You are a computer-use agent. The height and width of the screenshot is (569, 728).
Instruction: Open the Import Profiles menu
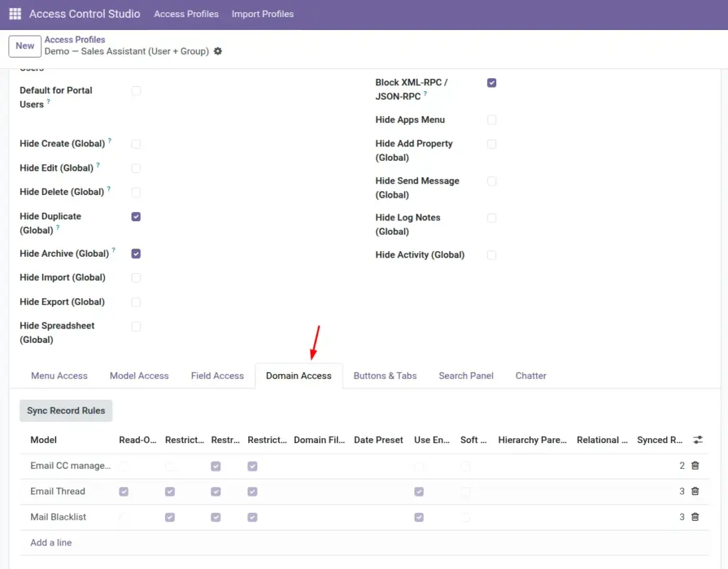point(263,14)
